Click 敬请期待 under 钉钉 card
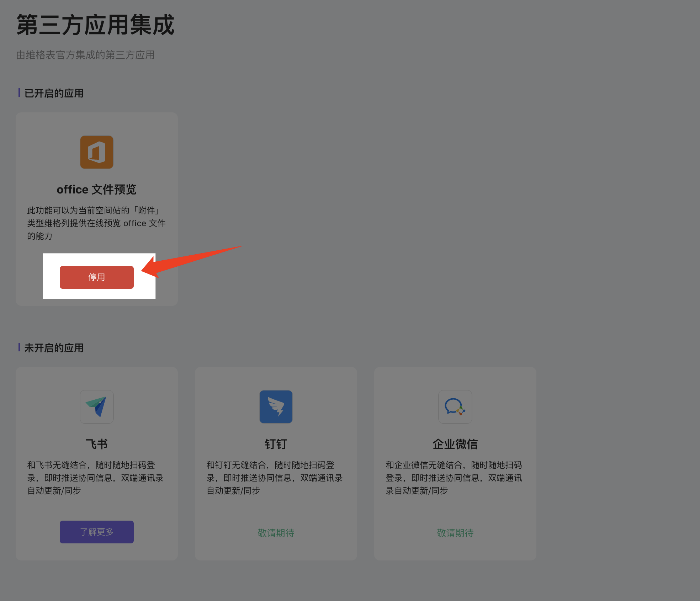Image resolution: width=700 pixels, height=601 pixels. pos(276,533)
